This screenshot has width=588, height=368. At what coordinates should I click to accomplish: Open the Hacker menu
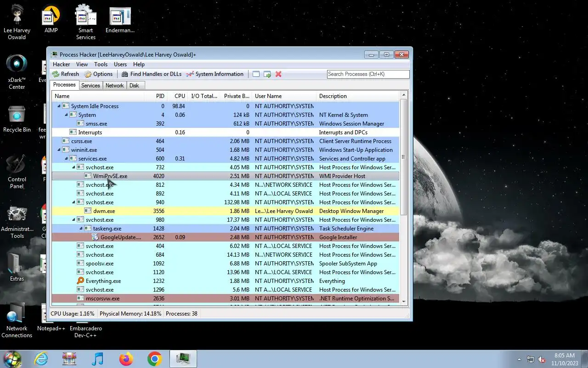point(61,64)
